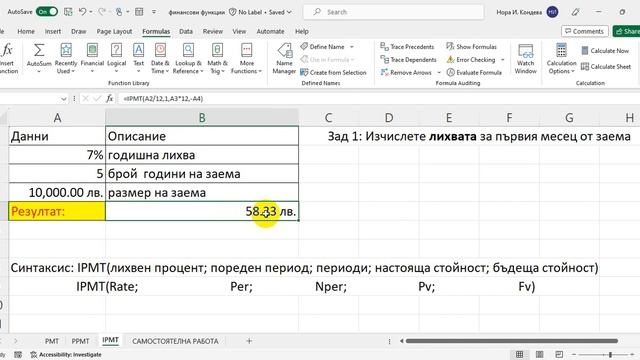
Task: Open the Logical functions list
Action: (116, 59)
